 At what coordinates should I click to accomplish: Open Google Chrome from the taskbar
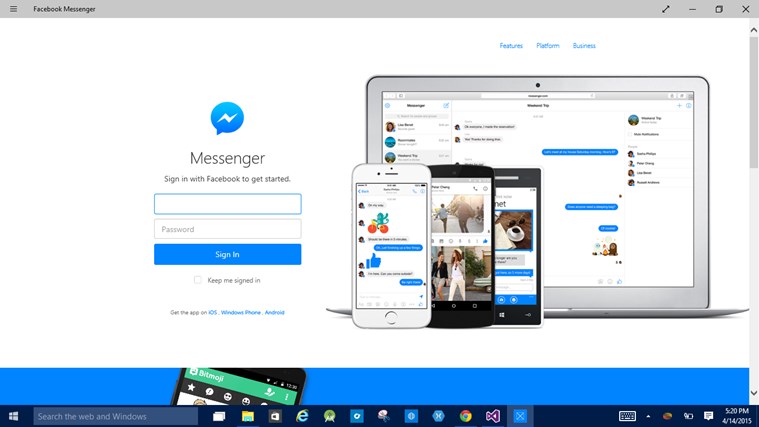[466, 416]
